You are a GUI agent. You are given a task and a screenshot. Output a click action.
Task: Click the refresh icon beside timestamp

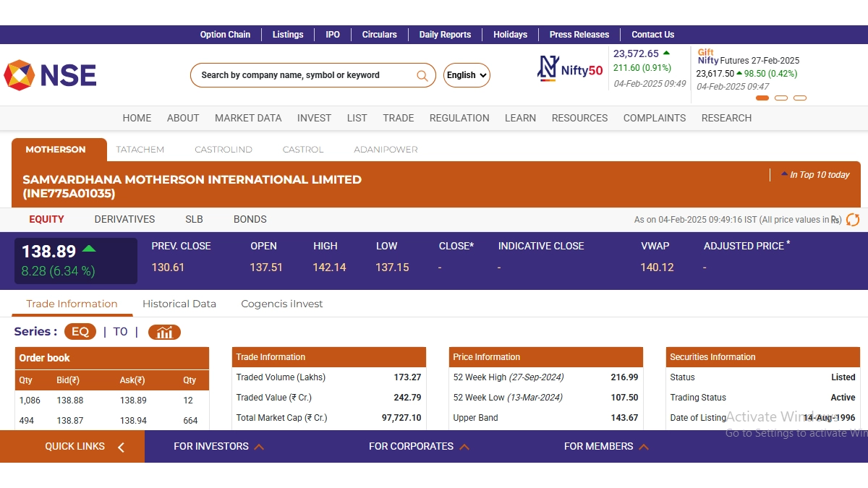click(x=853, y=220)
